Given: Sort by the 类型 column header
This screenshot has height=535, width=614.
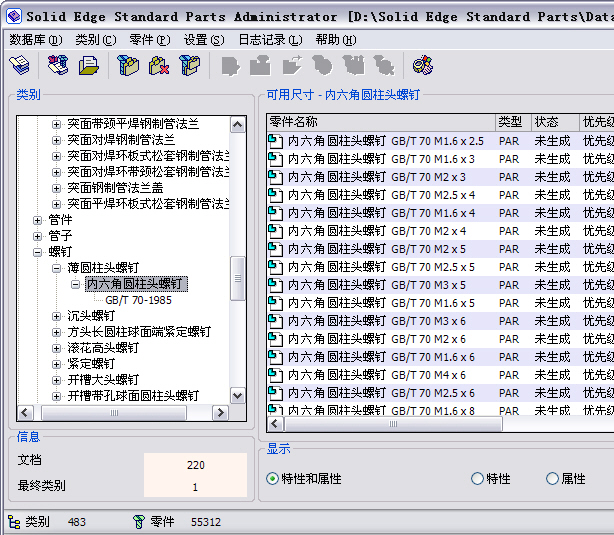Looking at the screenshot, I should 513,122.
